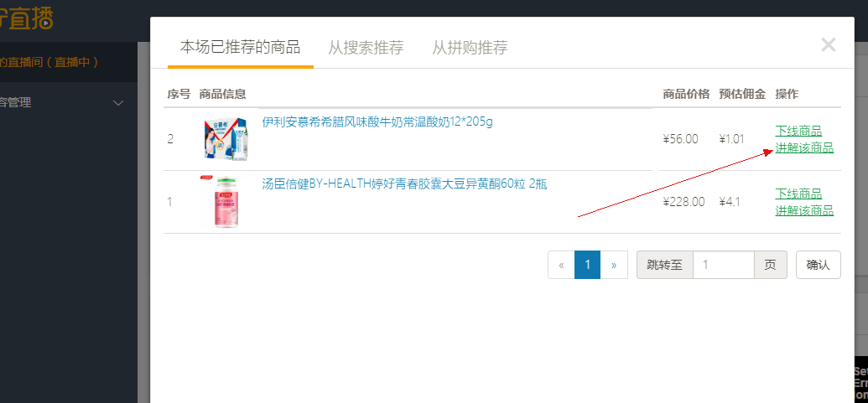Click the 商品价格 column header

pos(686,94)
